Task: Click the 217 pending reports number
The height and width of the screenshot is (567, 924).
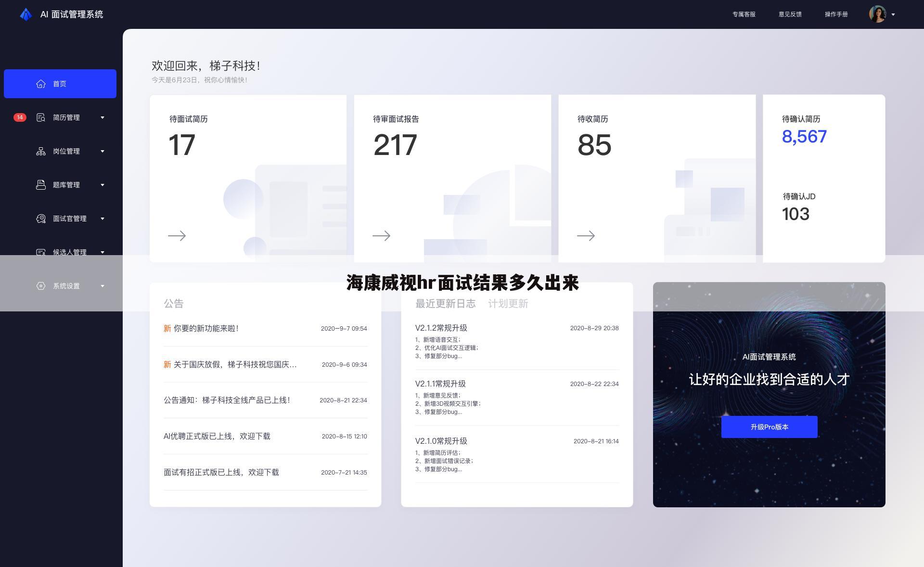Action: (x=395, y=145)
